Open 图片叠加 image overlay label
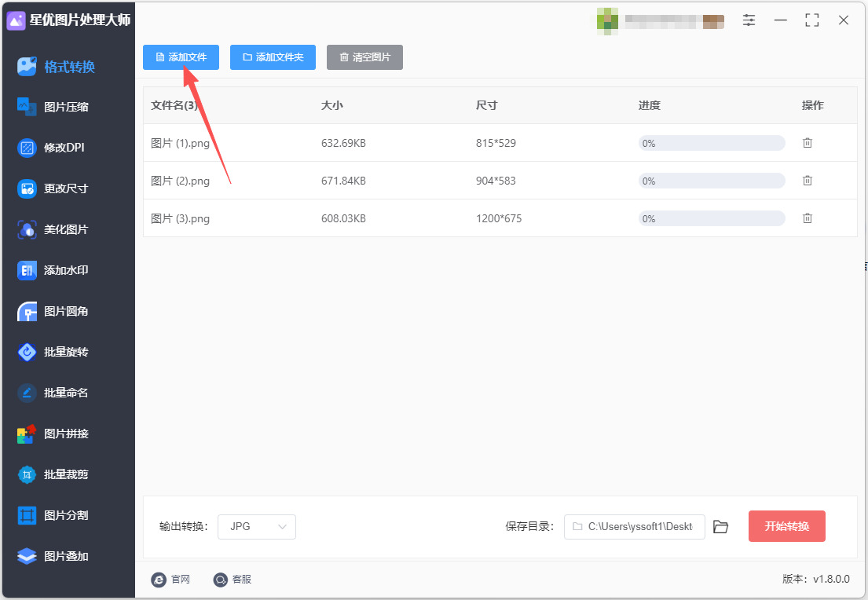This screenshot has width=868, height=600. (66, 556)
